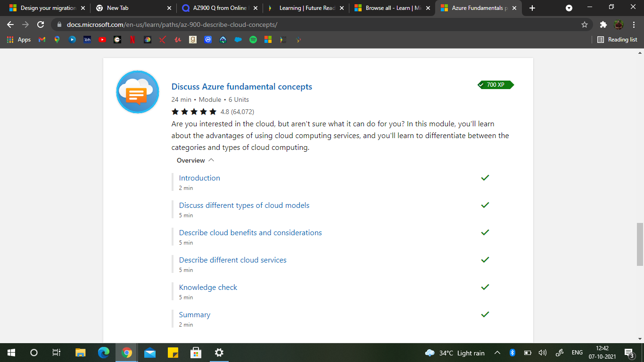Open the Chrome profile avatar
This screenshot has width=644, height=362.
click(x=619, y=25)
